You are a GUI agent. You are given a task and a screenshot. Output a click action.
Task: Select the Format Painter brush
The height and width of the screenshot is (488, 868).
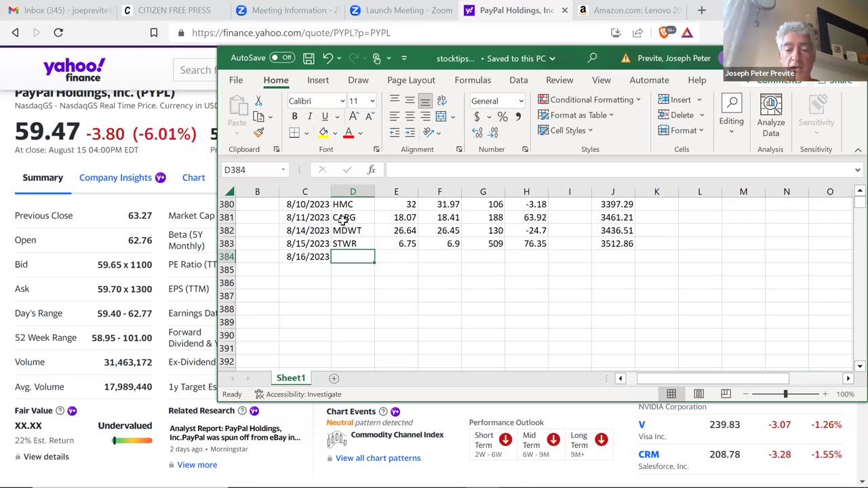258,133
